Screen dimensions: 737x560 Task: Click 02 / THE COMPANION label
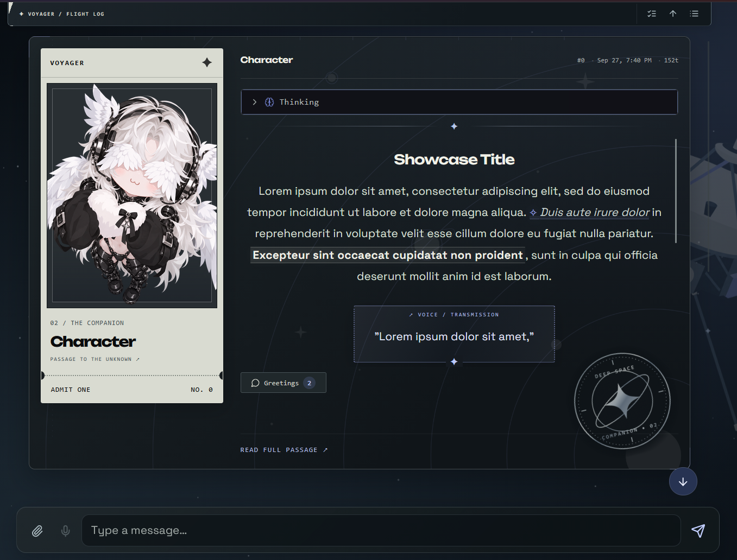click(87, 323)
